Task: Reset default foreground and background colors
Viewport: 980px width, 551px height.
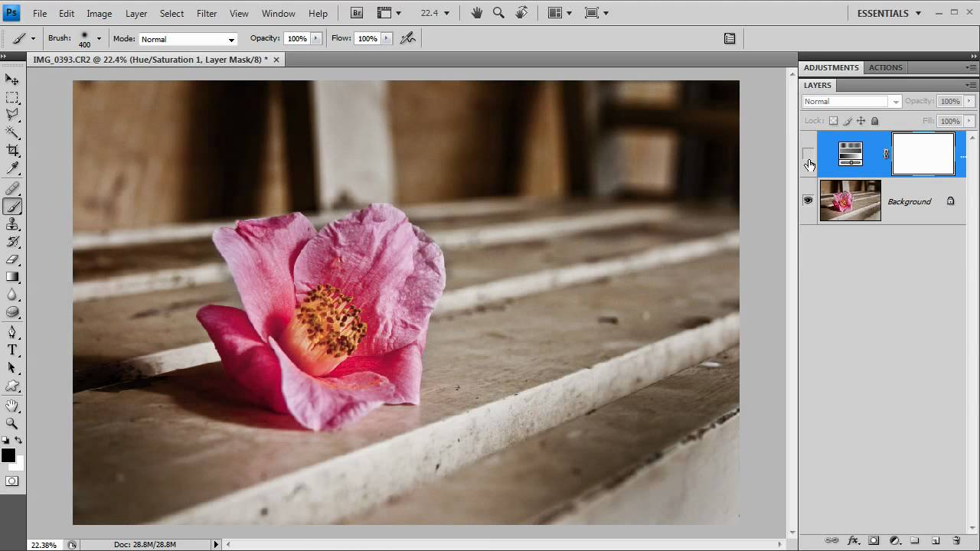Action: pos(5,441)
